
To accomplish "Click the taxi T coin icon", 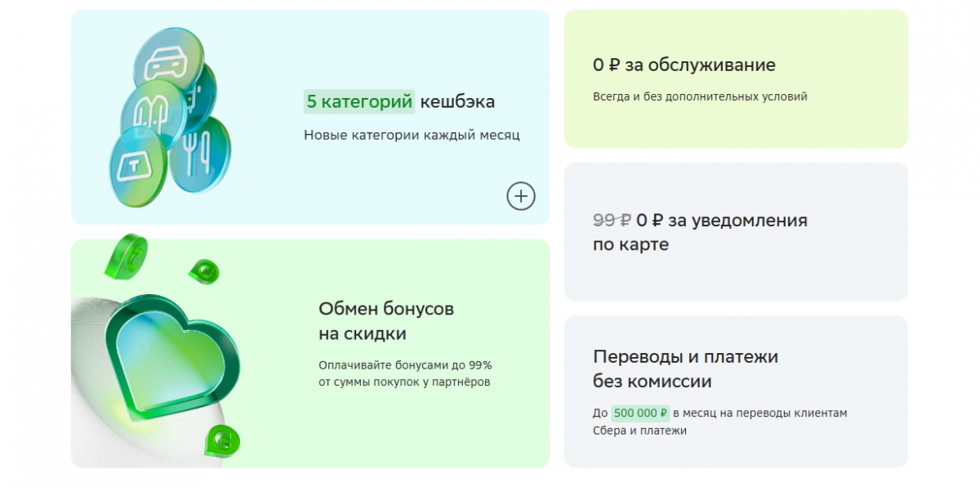I will (x=136, y=169).
